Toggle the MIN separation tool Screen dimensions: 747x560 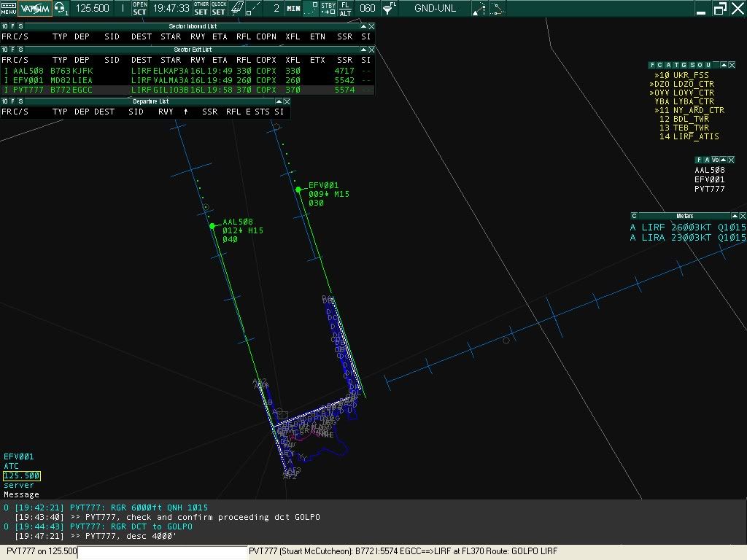pos(293,8)
